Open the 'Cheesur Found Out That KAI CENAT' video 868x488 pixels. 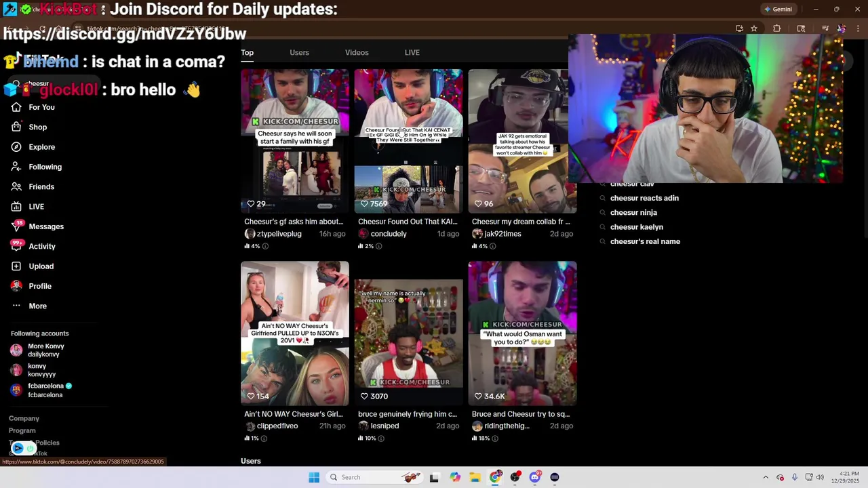[409, 141]
